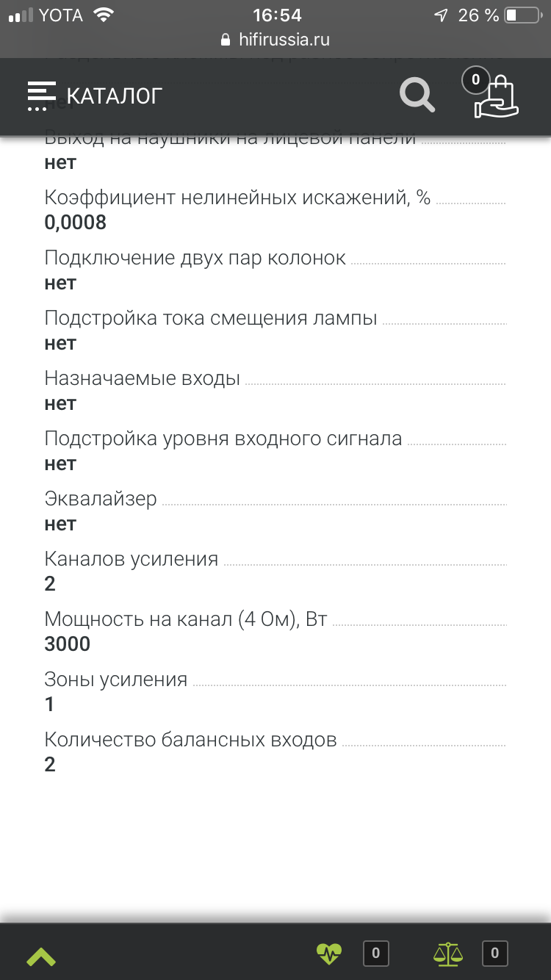This screenshot has width=551, height=980.
Task: Tap the 'Количество балансных входов' label
Action: (x=190, y=740)
